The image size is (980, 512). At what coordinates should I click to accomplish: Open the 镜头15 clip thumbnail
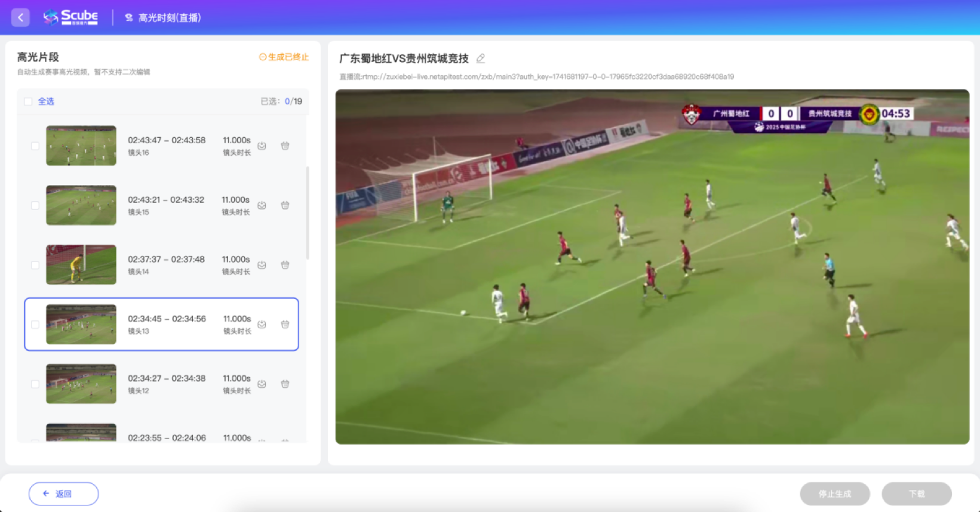click(81, 205)
